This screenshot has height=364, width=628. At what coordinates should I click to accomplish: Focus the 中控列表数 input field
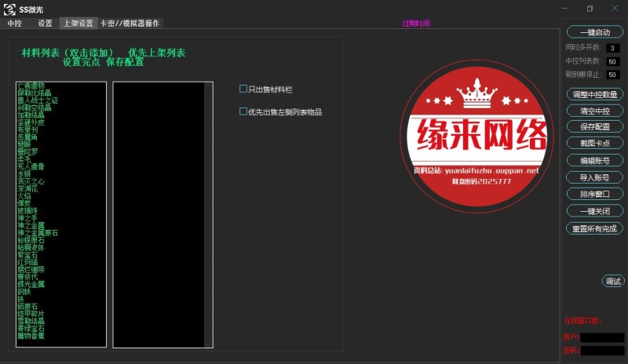click(612, 62)
